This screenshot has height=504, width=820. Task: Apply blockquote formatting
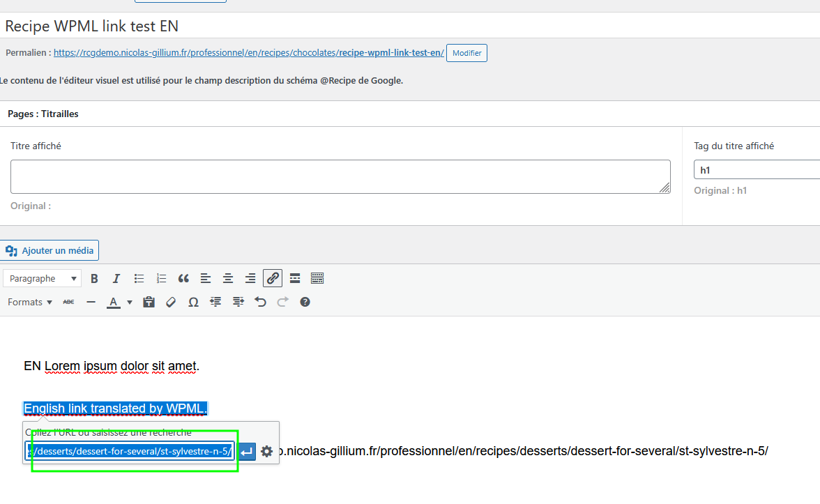[183, 279]
